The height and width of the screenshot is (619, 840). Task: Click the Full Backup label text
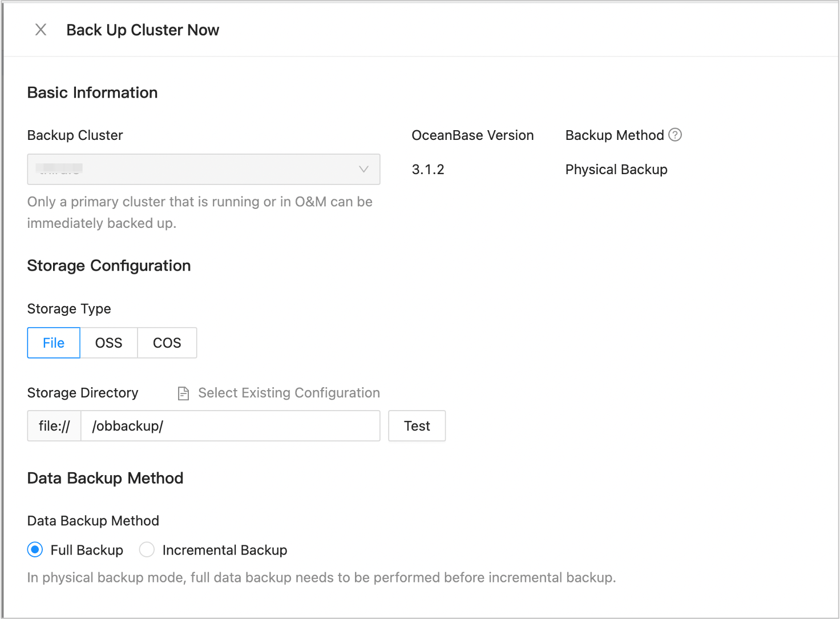[x=87, y=550]
